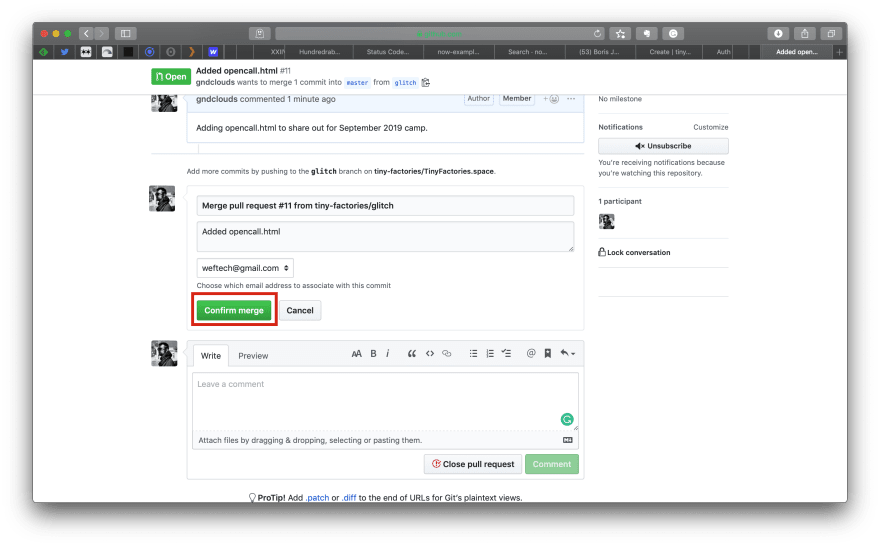Reload the page in Safari
880x546 pixels.
(598, 34)
